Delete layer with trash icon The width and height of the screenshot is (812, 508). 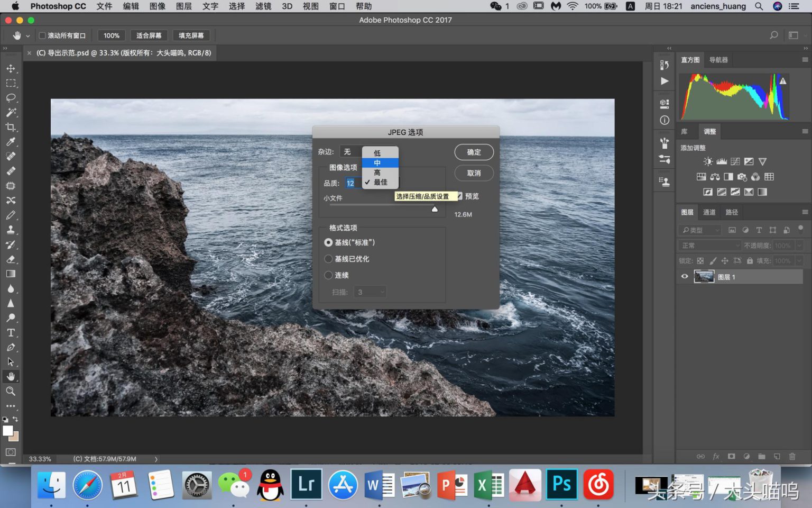(x=792, y=456)
